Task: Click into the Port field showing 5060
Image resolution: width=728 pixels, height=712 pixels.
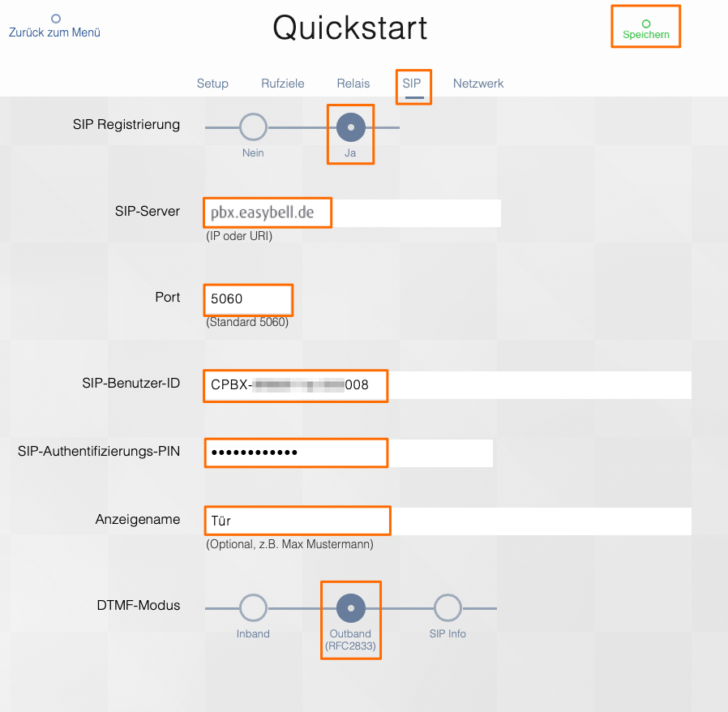Action: pos(248,298)
